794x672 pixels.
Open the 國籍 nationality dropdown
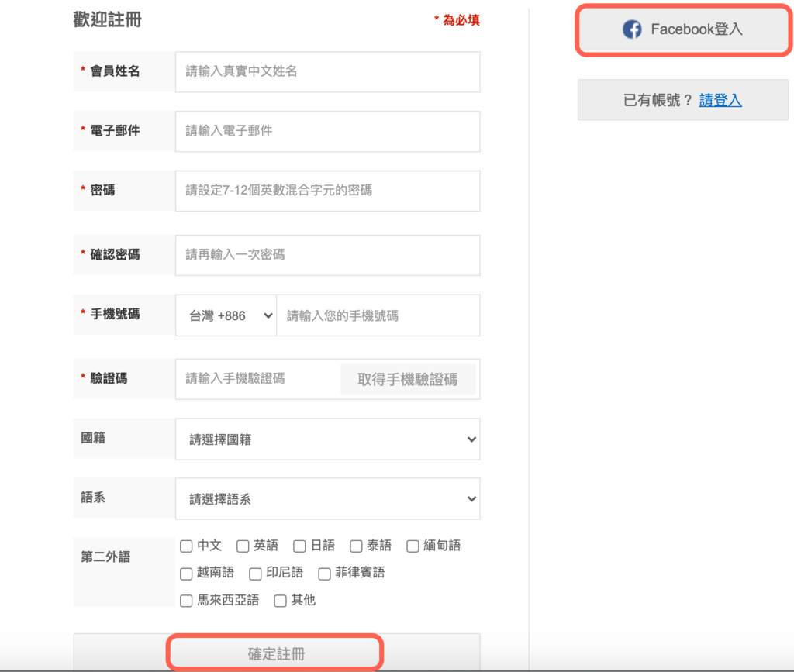[327, 439]
